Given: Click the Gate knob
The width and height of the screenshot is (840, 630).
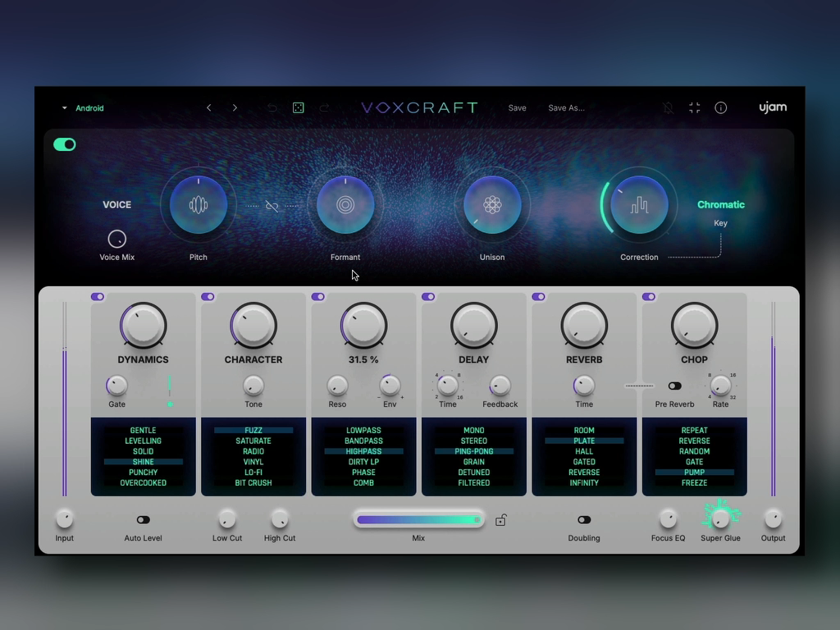Looking at the screenshot, I should click(x=116, y=386).
